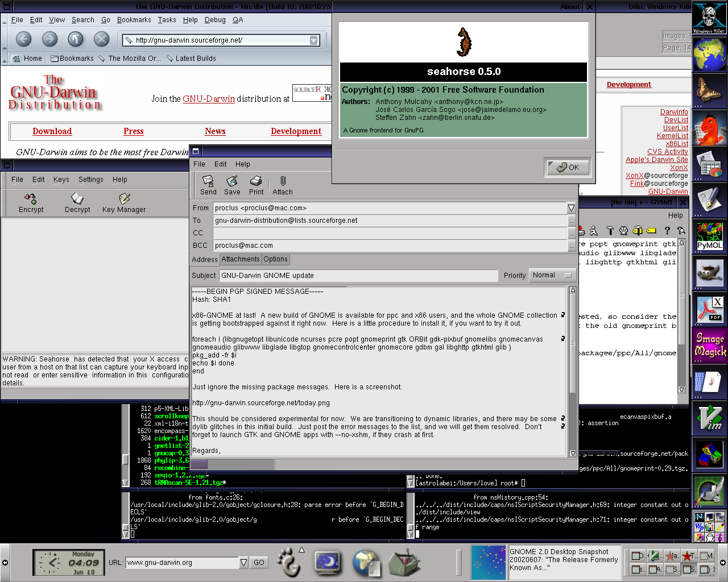
Task: Launch ImageMagick from the dock
Action: (x=710, y=345)
